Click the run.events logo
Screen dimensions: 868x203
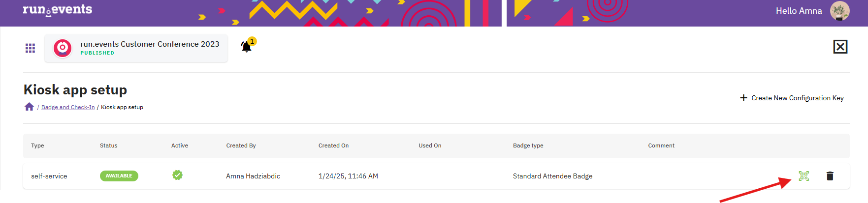[x=58, y=10]
